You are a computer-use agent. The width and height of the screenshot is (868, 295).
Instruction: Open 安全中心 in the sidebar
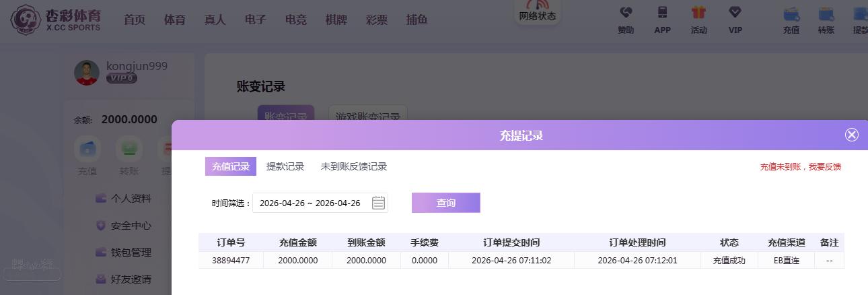123,226
